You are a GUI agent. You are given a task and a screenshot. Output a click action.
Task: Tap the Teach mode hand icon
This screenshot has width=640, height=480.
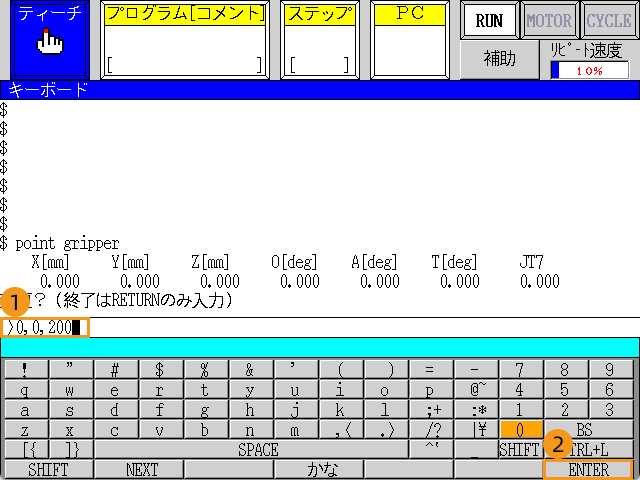[x=50, y=40]
